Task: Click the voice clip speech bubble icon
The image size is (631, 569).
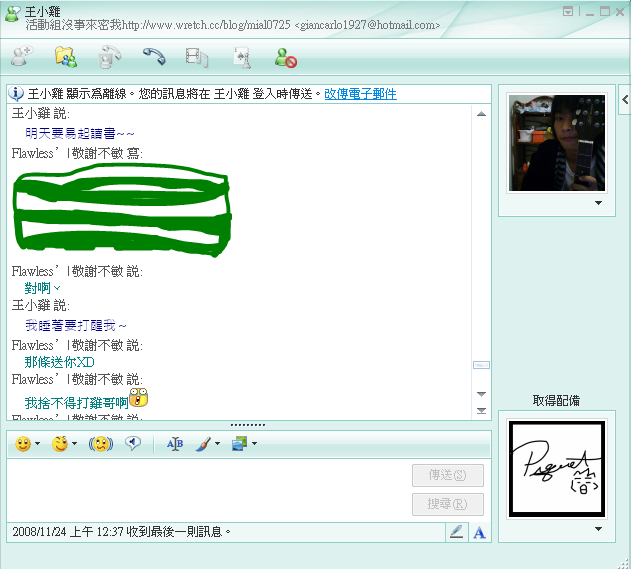Action: (x=133, y=443)
